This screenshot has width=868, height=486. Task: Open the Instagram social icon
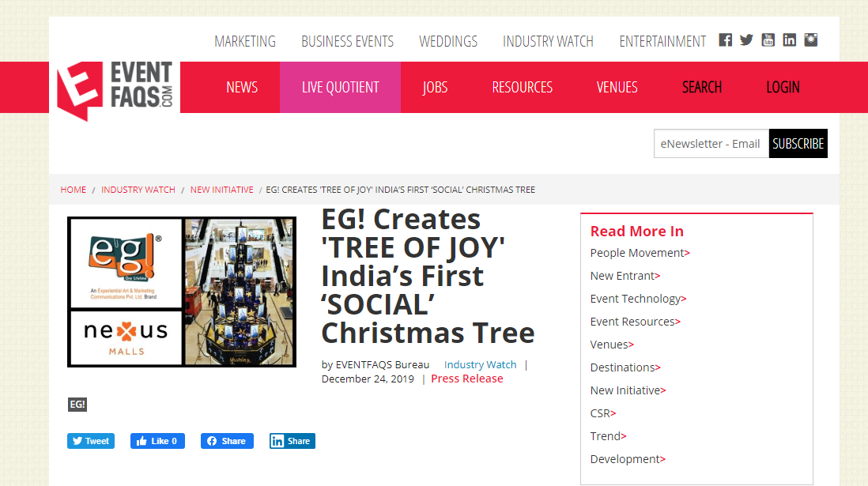pyautogui.click(x=811, y=40)
